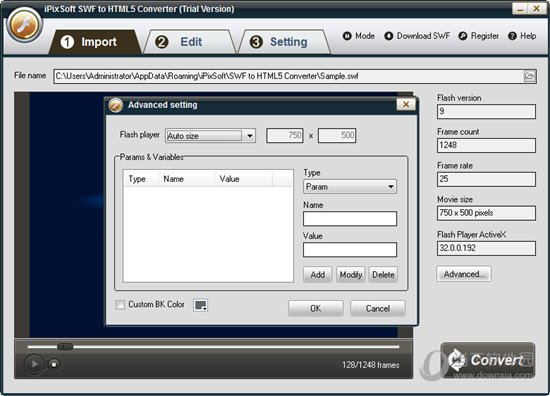Switch to the Setting tab

coord(284,42)
